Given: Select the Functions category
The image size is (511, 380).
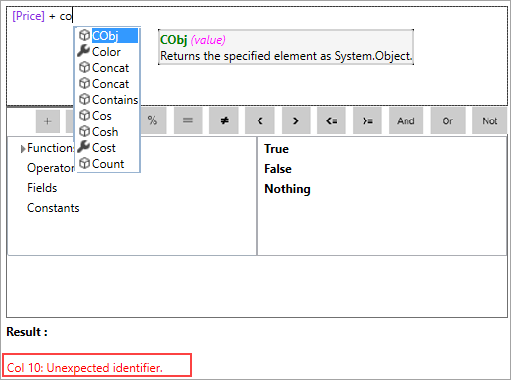Looking at the screenshot, I should (x=50, y=148).
